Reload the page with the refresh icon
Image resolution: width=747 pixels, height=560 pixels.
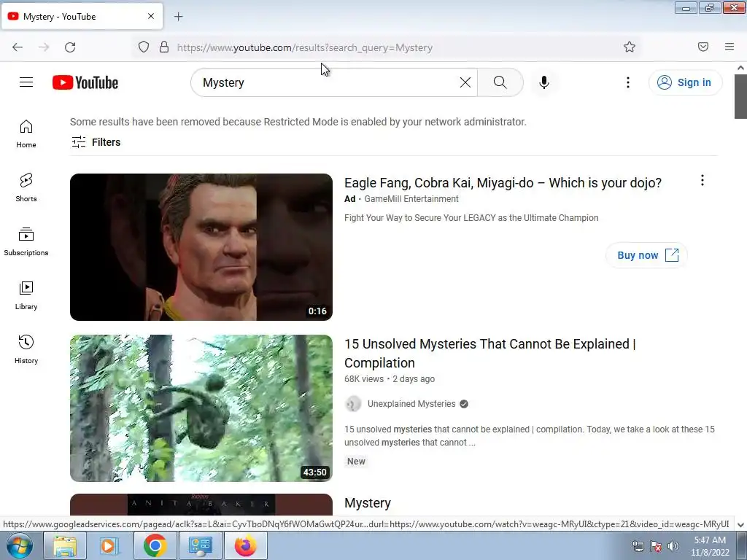click(70, 47)
